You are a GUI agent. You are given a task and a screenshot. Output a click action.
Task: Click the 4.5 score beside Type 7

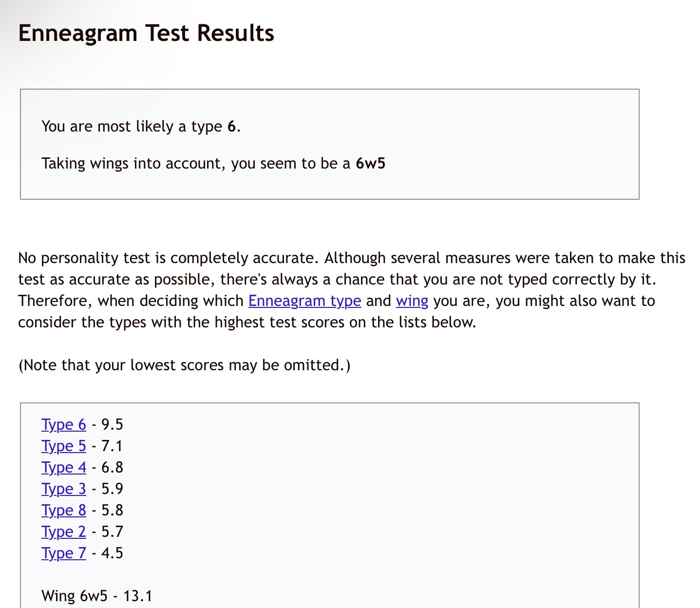112,553
